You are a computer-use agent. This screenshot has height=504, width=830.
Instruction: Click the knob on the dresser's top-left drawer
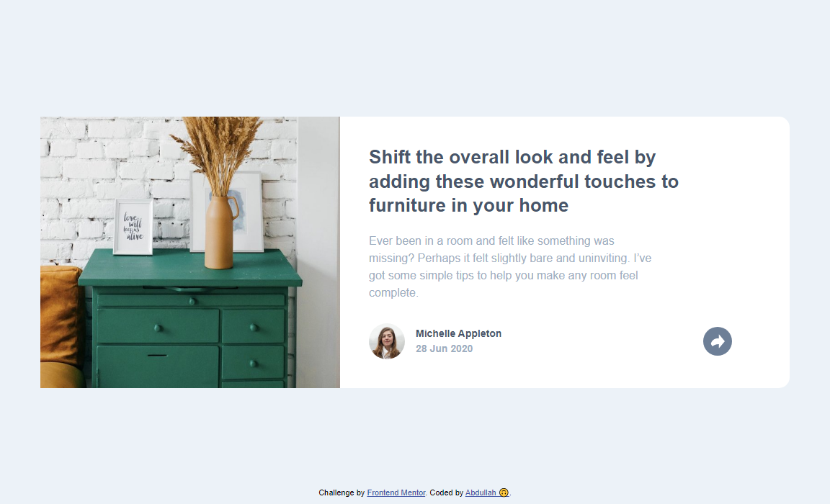[158, 328]
